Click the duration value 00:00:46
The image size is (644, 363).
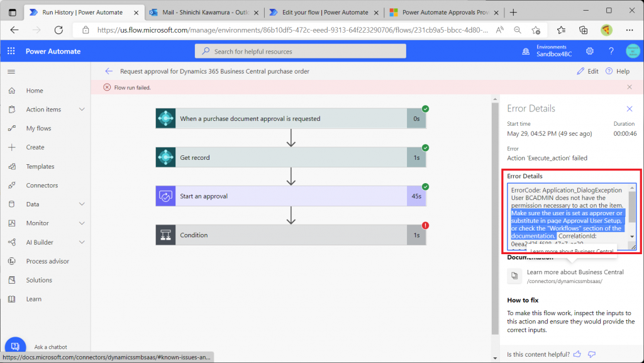coord(625,133)
